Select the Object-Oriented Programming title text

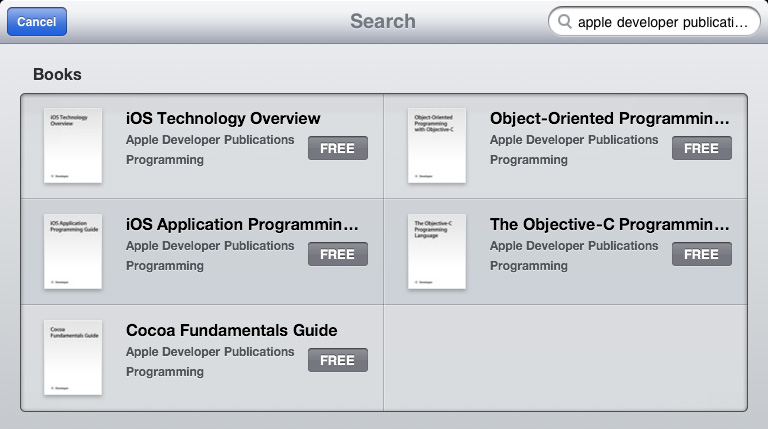610,119
